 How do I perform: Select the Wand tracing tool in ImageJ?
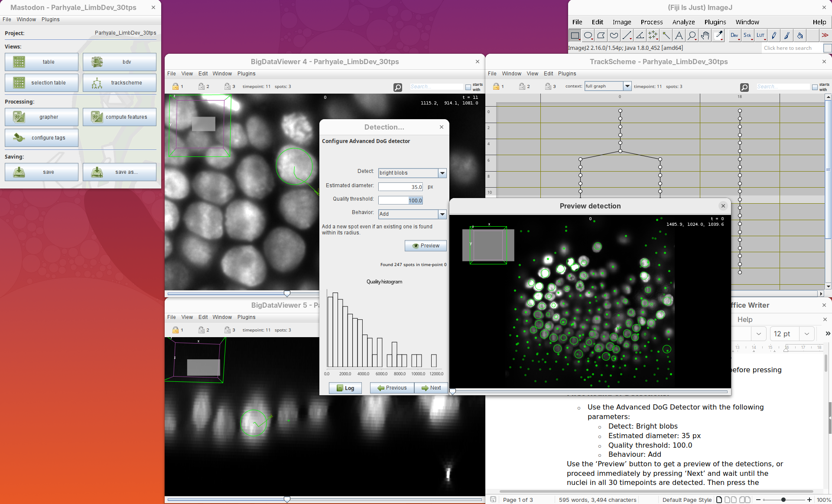tap(666, 36)
